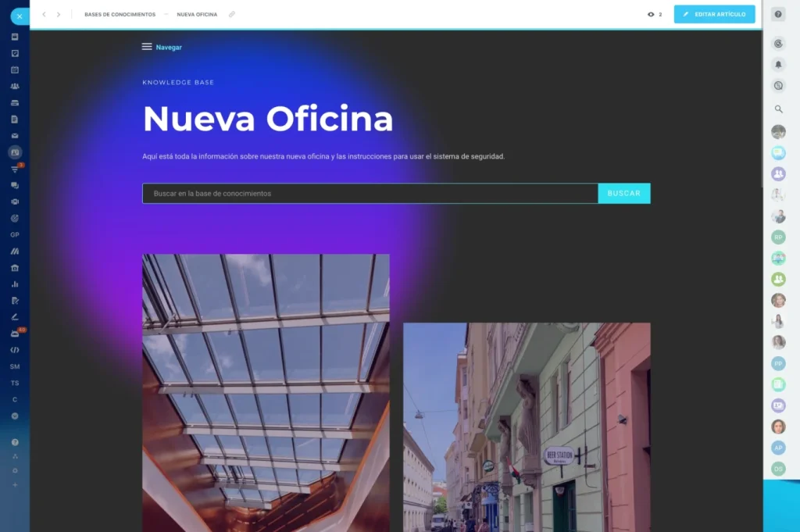Screen dimensions: 800x532
Task: Open Bases de Conocimientos breadcrumb
Action: [x=120, y=14]
